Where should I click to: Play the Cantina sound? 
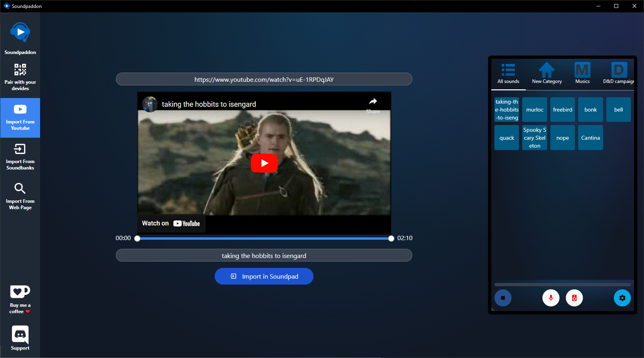click(x=590, y=138)
